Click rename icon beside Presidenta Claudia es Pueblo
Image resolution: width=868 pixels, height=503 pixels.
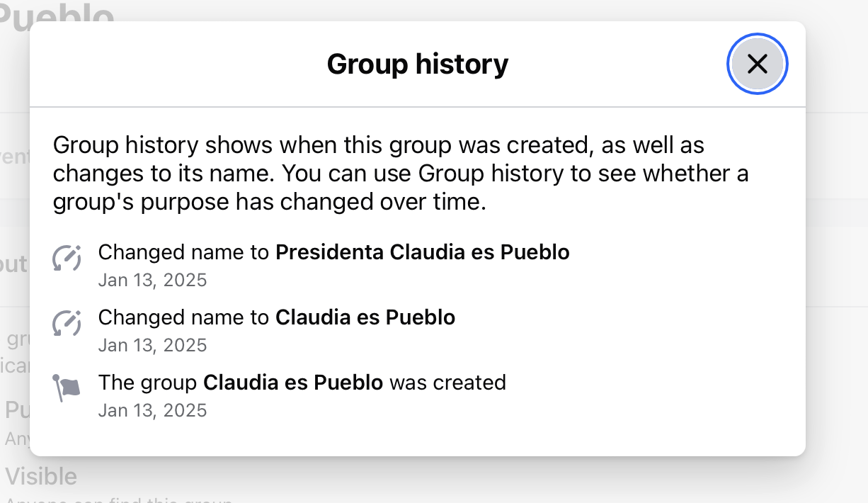pos(67,259)
